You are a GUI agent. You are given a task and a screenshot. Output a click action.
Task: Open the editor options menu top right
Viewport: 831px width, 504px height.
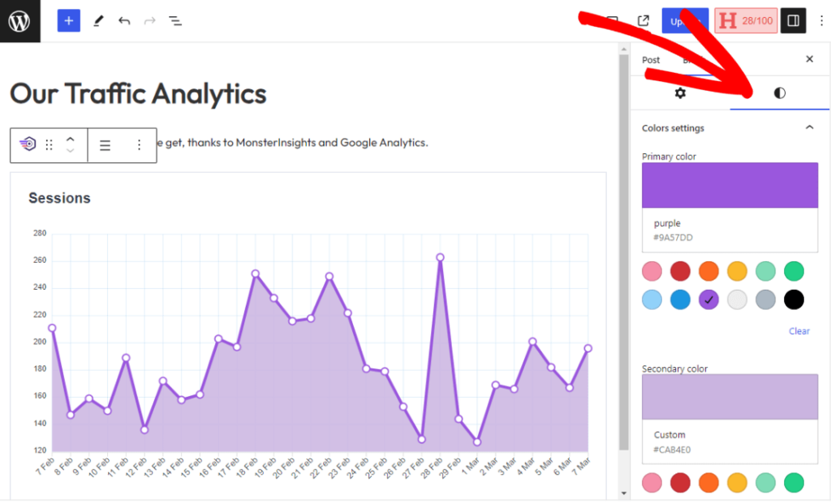[x=821, y=20]
